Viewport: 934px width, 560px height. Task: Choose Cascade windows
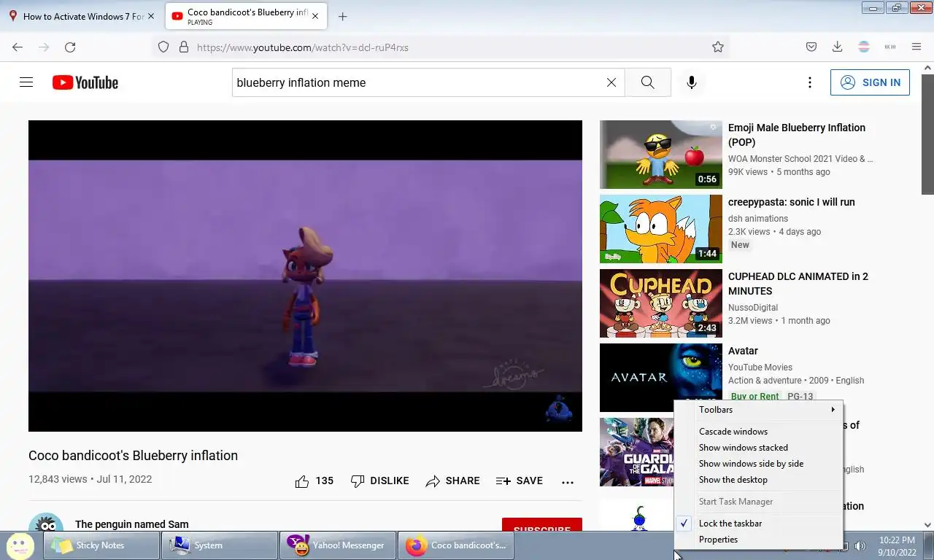pos(758,432)
